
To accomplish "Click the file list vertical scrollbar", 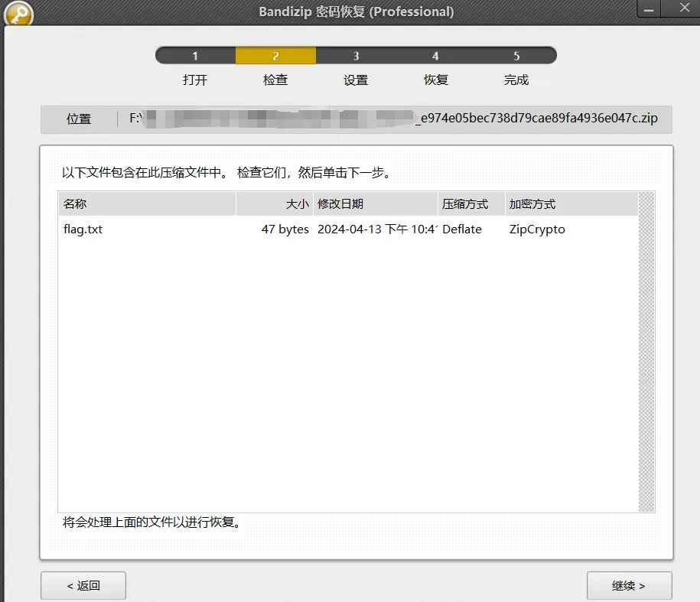I will click(x=646, y=352).
